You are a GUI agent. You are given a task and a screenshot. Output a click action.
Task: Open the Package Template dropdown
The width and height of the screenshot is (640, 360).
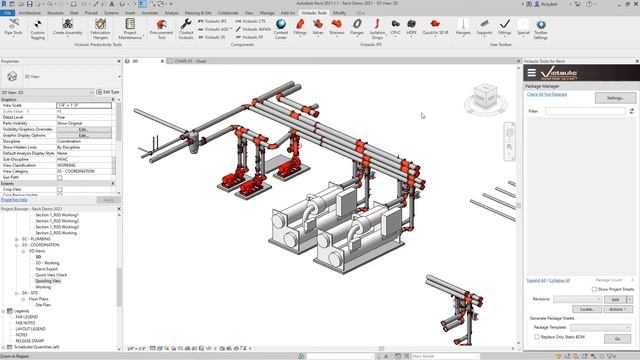pos(600,327)
